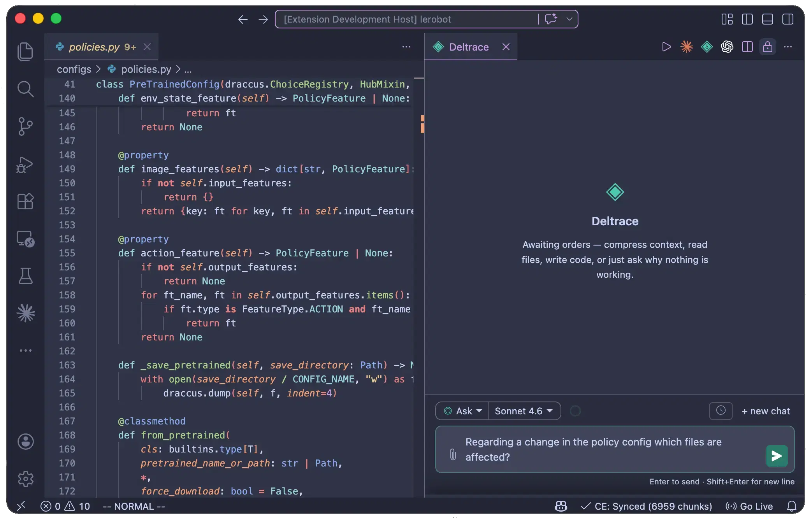Attach a file using the paperclip icon
The width and height of the screenshot is (812, 519).
453,454
